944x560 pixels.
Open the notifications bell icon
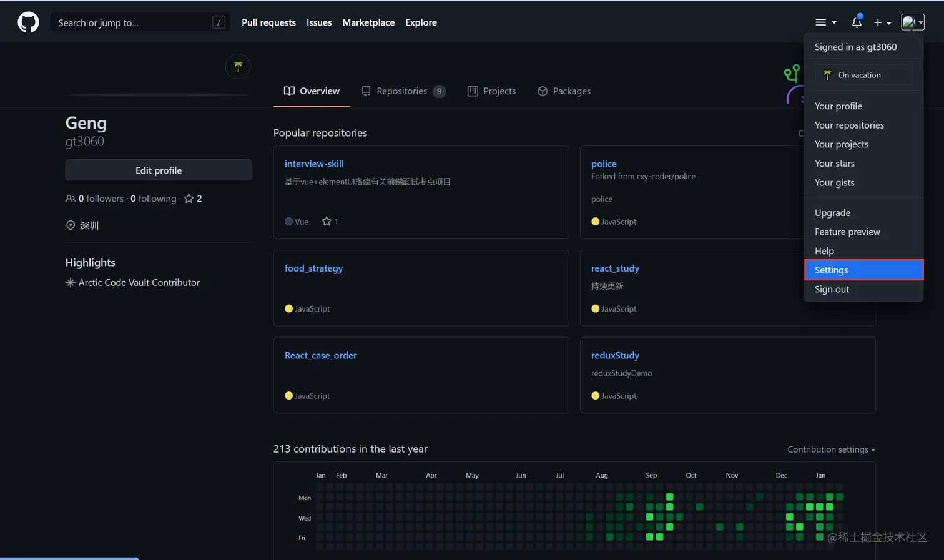point(857,22)
